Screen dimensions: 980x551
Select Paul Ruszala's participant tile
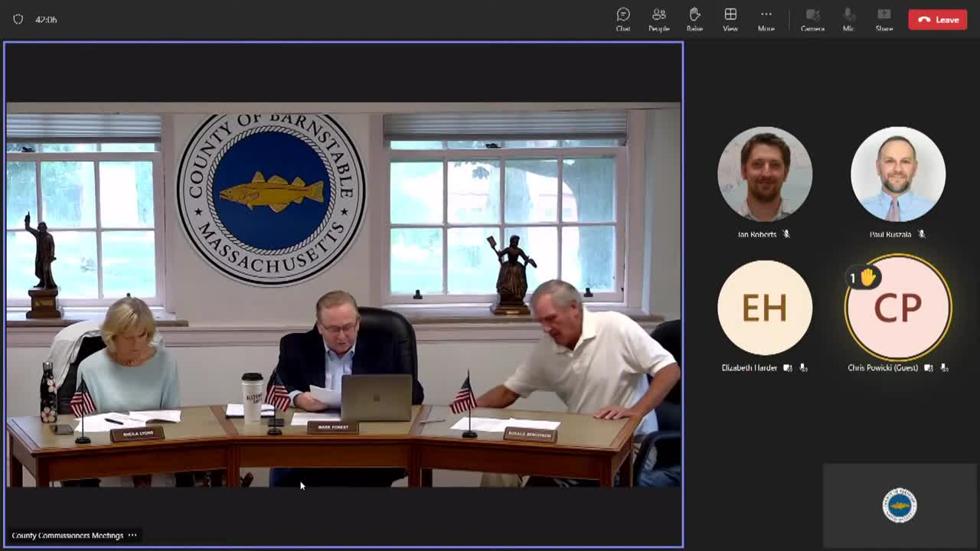pyautogui.click(x=898, y=174)
